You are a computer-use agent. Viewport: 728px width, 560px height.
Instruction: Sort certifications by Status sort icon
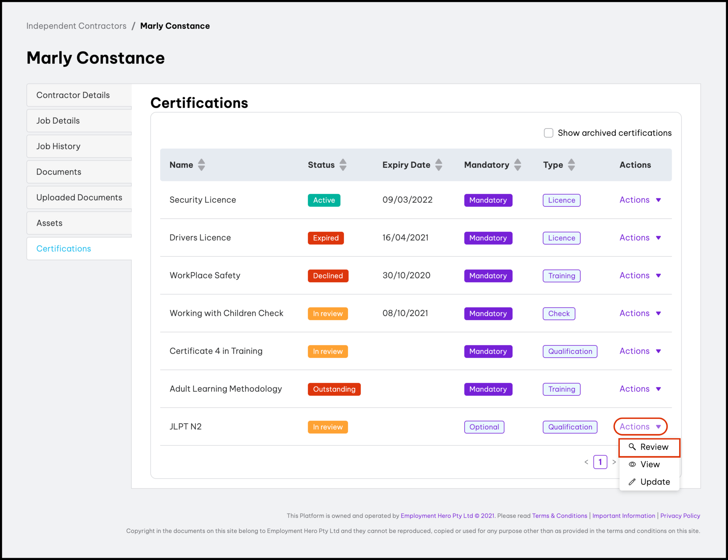[x=343, y=165]
